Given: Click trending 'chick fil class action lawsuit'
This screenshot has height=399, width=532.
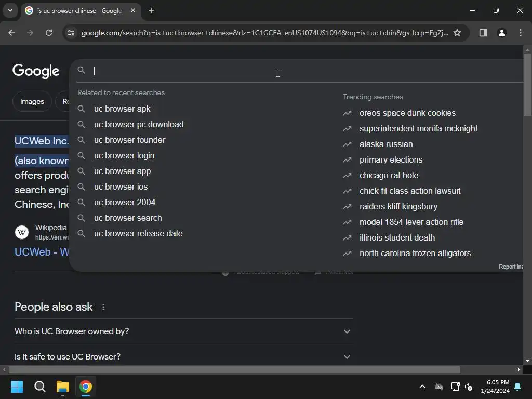Looking at the screenshot, I should (410, 191).
